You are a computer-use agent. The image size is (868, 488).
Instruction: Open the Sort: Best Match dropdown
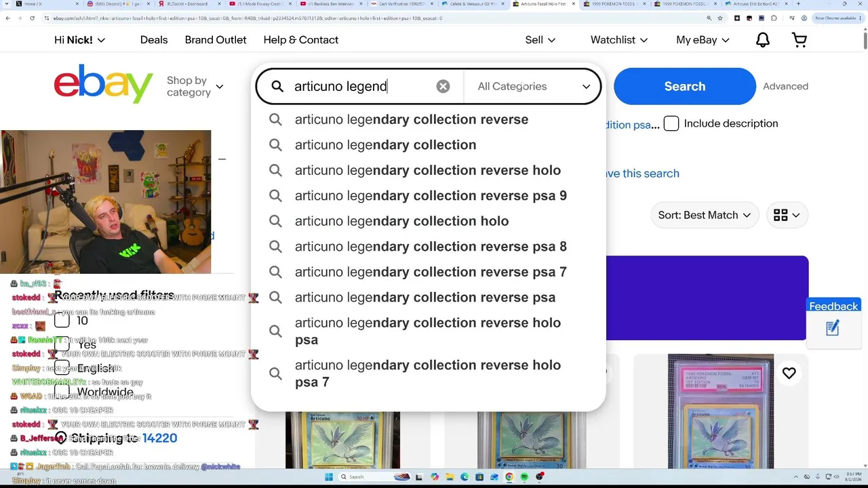coord(705,215)
